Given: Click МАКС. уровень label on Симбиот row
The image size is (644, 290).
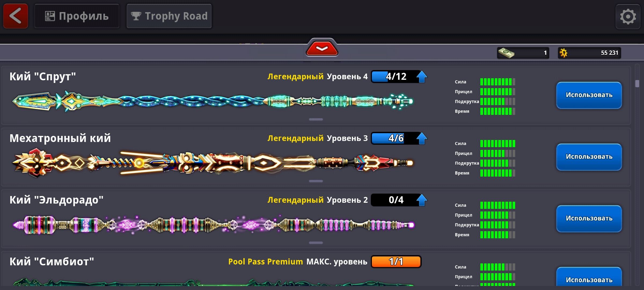Looking at the screenshot, I should [337, 262].
